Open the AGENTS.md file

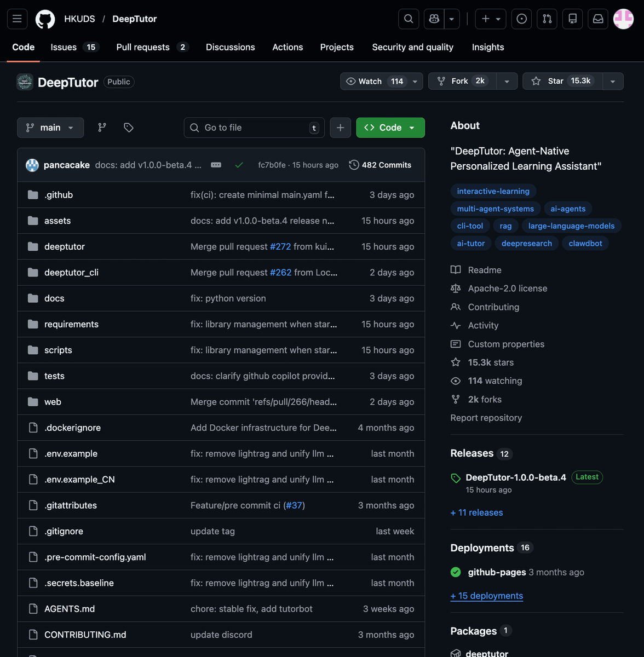pyautogui.click(x=70, y=609)
